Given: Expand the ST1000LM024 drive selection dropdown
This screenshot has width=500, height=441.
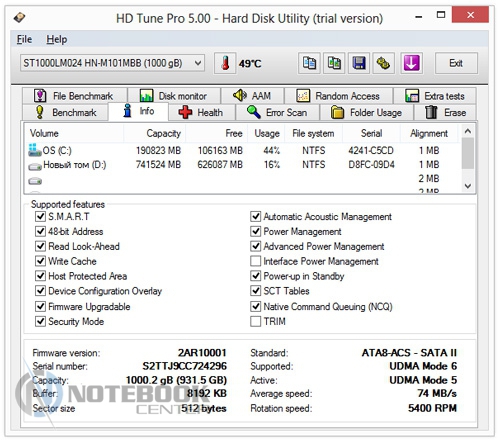Looking at the screenshot, I should tap(112, 63).
